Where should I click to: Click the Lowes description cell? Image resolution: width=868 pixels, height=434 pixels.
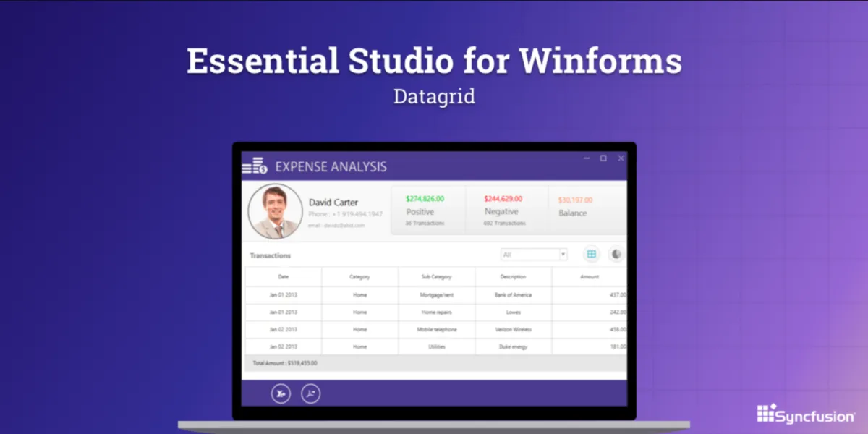point(514,312)
